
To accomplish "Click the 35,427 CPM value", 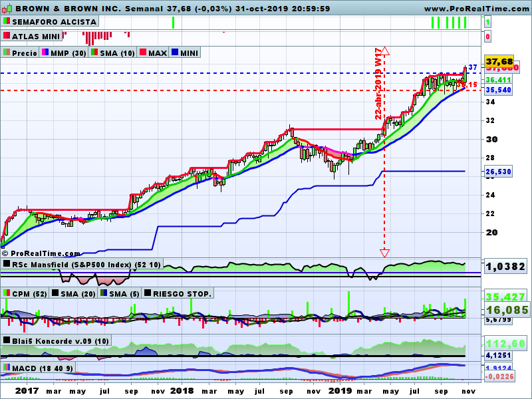I will point(505,297).
